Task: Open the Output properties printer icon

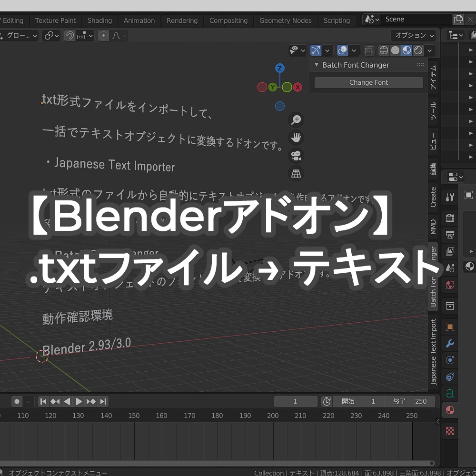Action: tap(450, 234)
